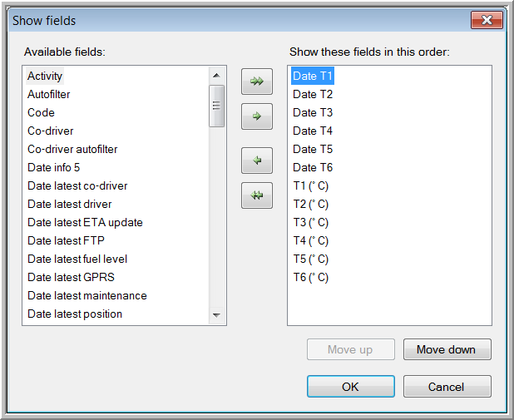This screenshot has width=514, height=420.
Task: Click the Cancel button
Action: (447, 387)
